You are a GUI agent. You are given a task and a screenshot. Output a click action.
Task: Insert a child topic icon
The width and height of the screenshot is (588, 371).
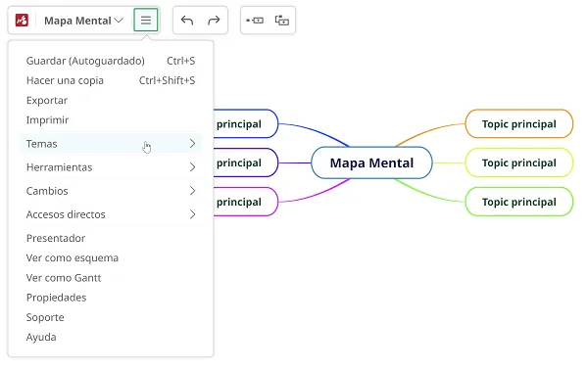(x=282, y=21)
